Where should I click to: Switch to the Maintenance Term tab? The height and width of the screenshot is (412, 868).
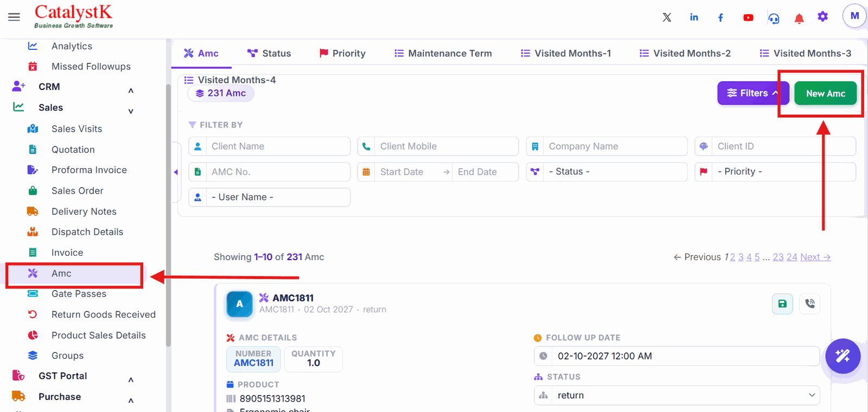pos(443,53)
